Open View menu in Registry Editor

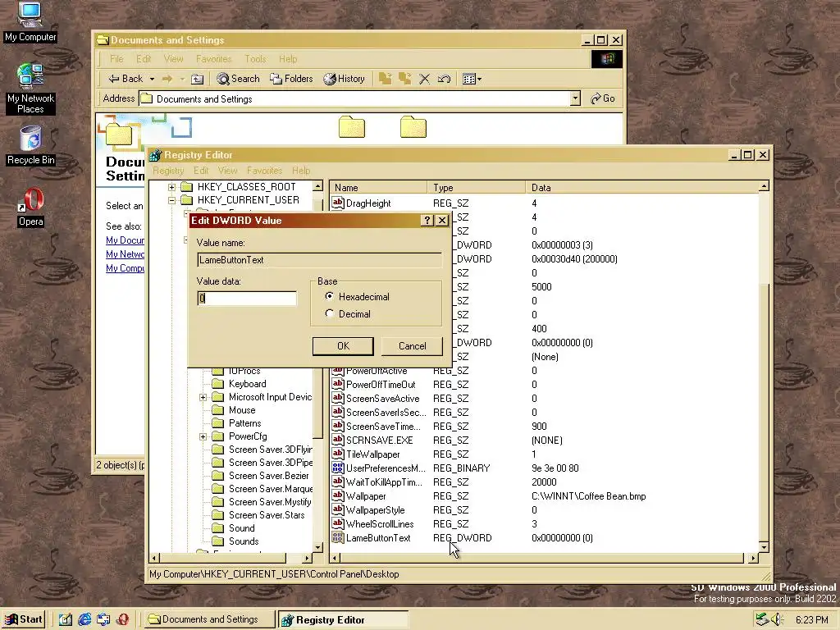point(228,171)
